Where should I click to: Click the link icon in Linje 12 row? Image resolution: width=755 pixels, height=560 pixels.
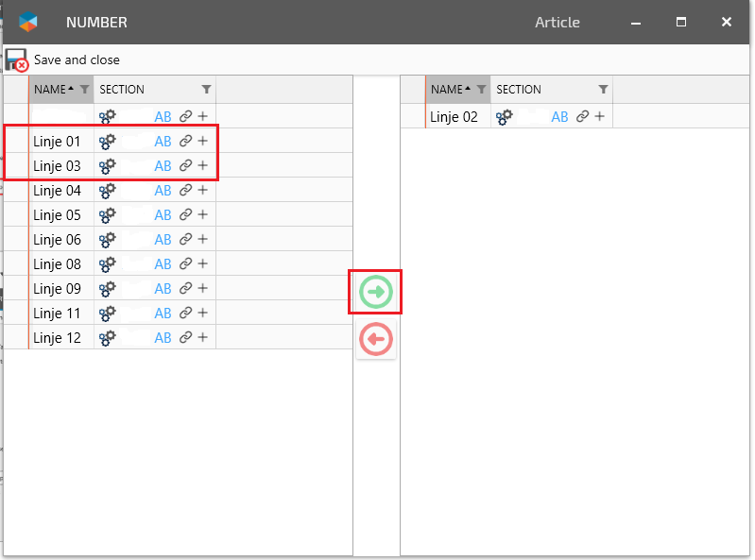click(x=186, y=338)
